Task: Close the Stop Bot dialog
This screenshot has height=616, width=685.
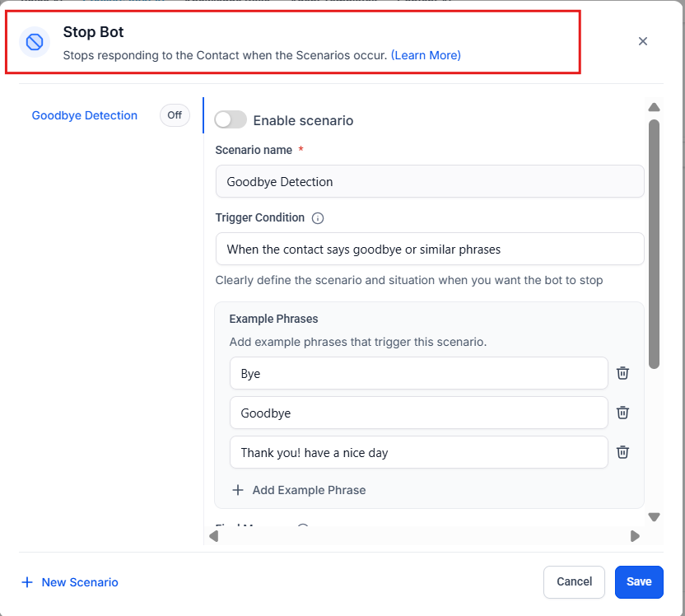Action: click(x=643, y=41)
